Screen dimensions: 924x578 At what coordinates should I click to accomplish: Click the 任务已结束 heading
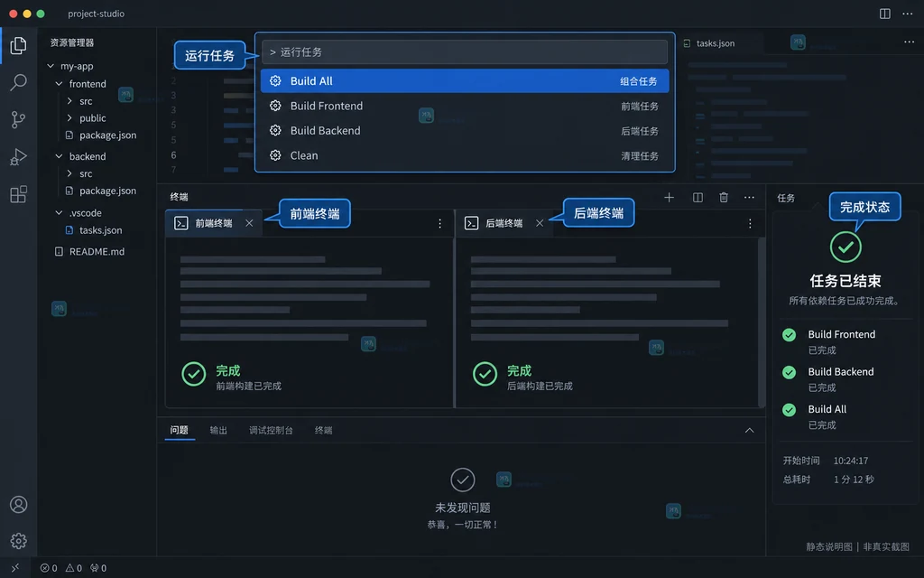pyautogui.click(x=845, y=281)
